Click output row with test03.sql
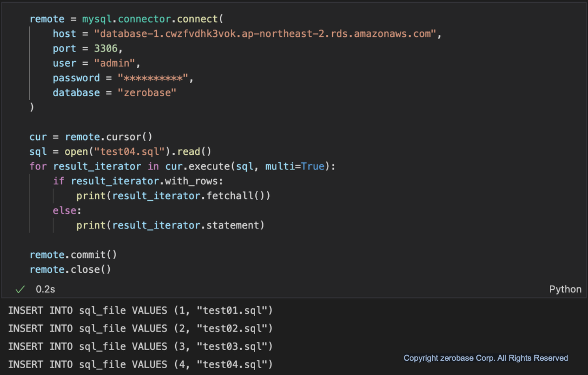 click(x=140, y=347)
